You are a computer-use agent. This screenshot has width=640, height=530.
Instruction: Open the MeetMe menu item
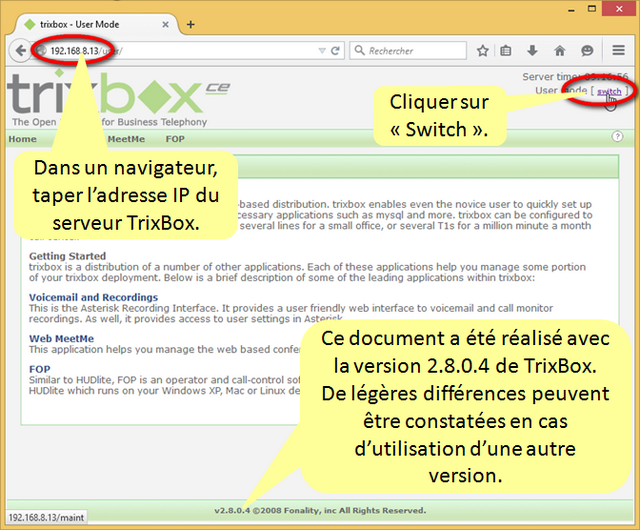coord(126,139)
